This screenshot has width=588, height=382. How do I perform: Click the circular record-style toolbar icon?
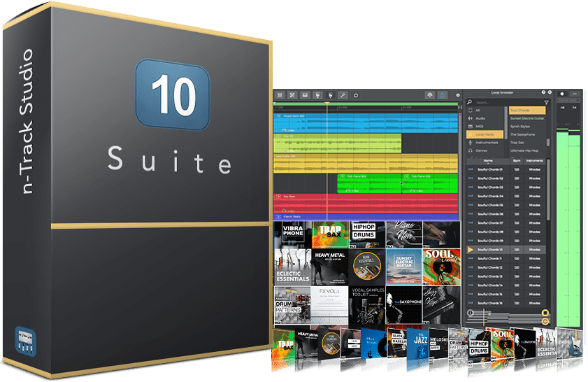click(x=355, y=95)
